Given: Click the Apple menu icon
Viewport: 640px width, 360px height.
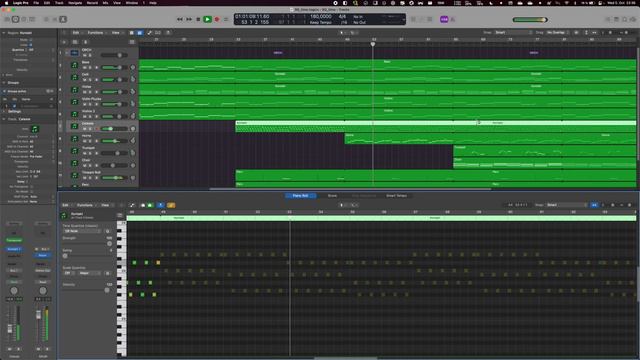Looking at the screenshot, I should tap(6, 3).
